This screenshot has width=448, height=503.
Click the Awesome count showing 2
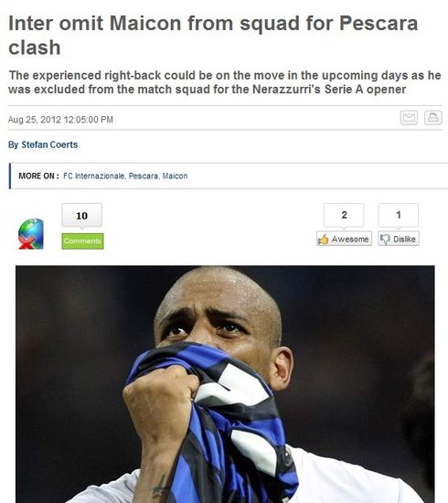click(x=344, y=215)
